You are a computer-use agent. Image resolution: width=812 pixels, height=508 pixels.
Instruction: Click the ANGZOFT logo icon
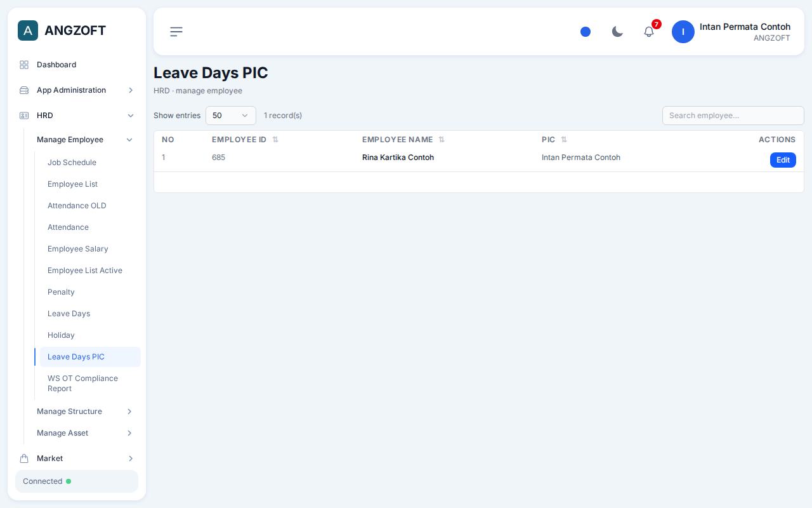[28, 30]
